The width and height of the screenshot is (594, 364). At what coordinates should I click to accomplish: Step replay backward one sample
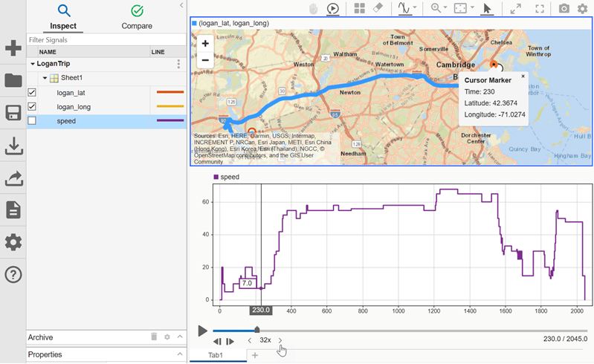click(217, 341)
